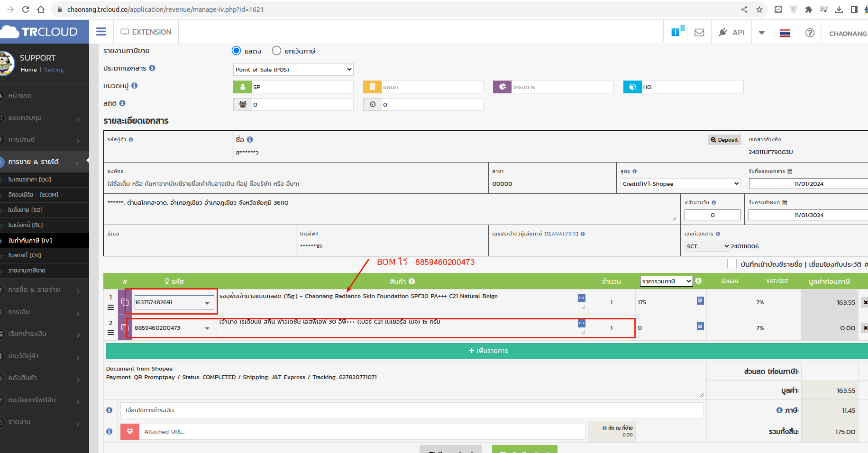Delete row 1 with the x icon

pos(865,302)
